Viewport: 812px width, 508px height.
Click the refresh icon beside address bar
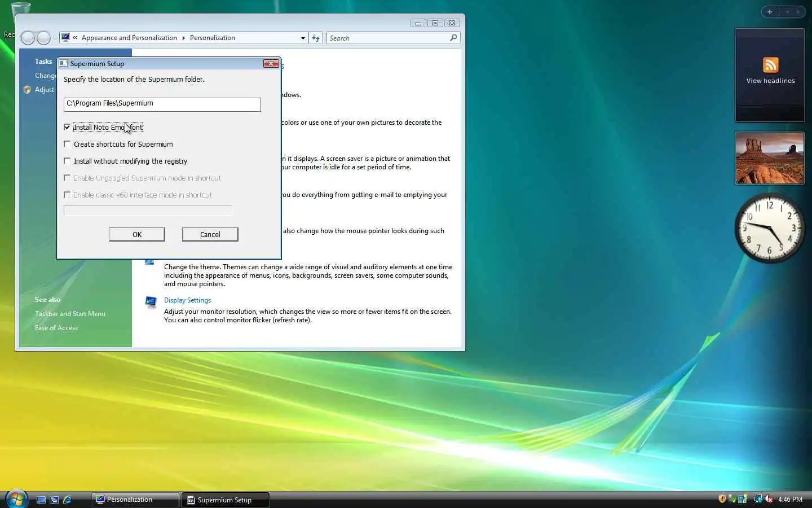pos(316,38)
